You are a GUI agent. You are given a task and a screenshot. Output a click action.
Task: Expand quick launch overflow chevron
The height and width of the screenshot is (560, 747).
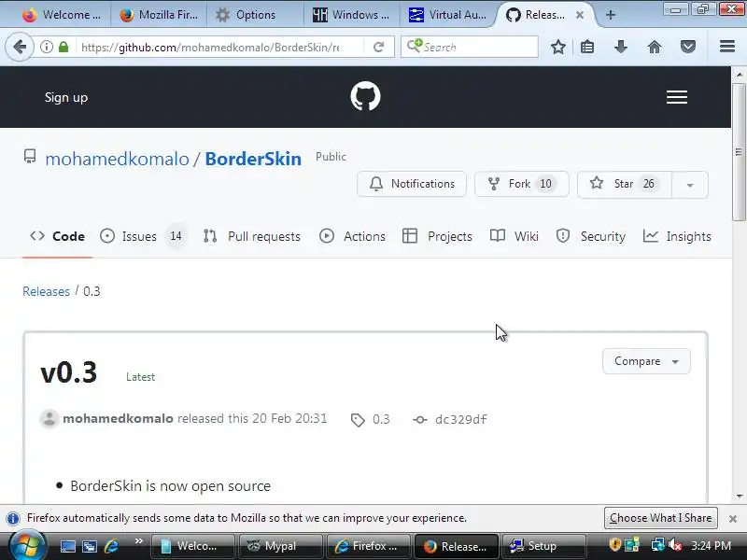(138, 541)
